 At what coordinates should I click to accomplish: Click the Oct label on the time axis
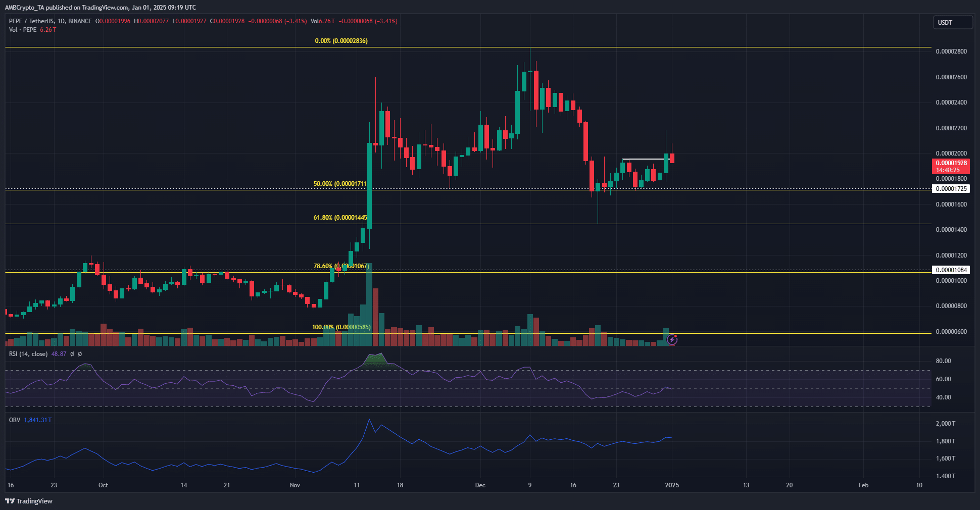point(103,485)
